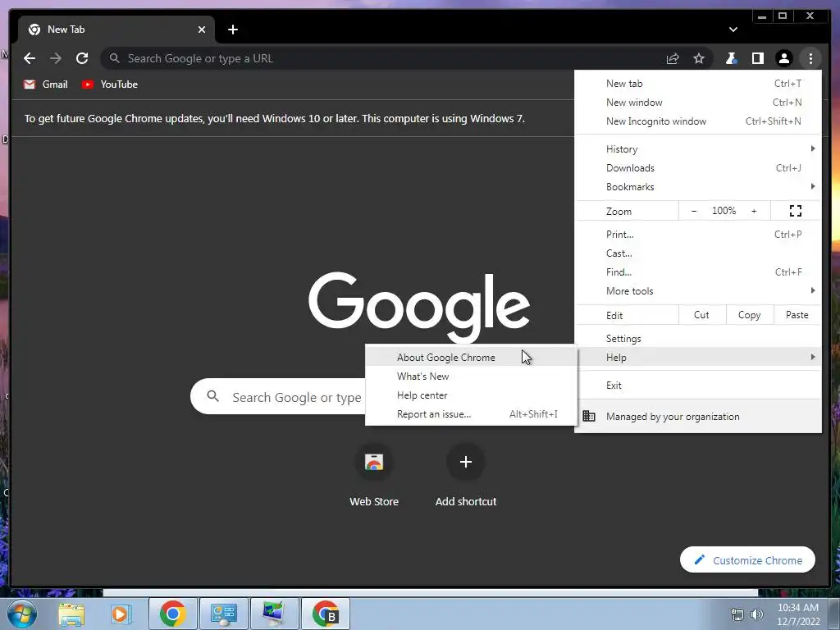Select What's New in Help submenu

click(472, 376)
